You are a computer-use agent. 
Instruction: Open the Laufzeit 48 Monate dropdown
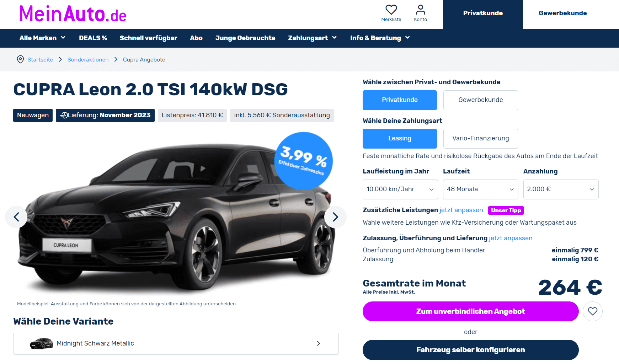(480, 189)
